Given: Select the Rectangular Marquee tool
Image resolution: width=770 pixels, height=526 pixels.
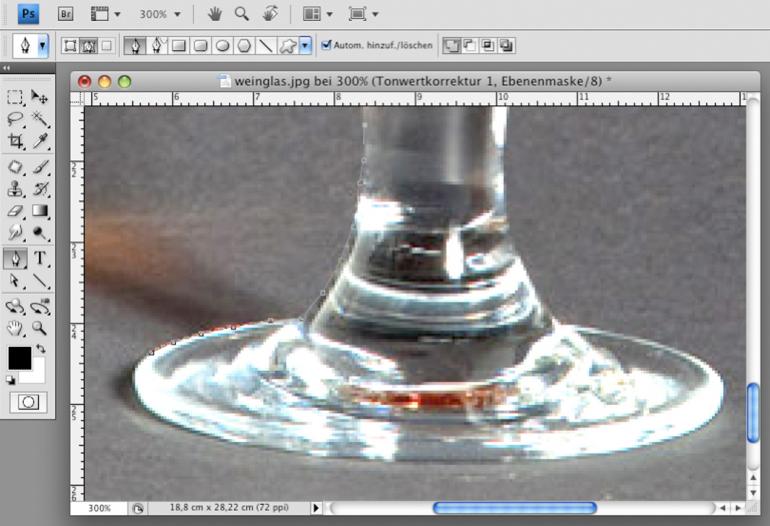Looking at the screenshot, I should tap(15, 97).
